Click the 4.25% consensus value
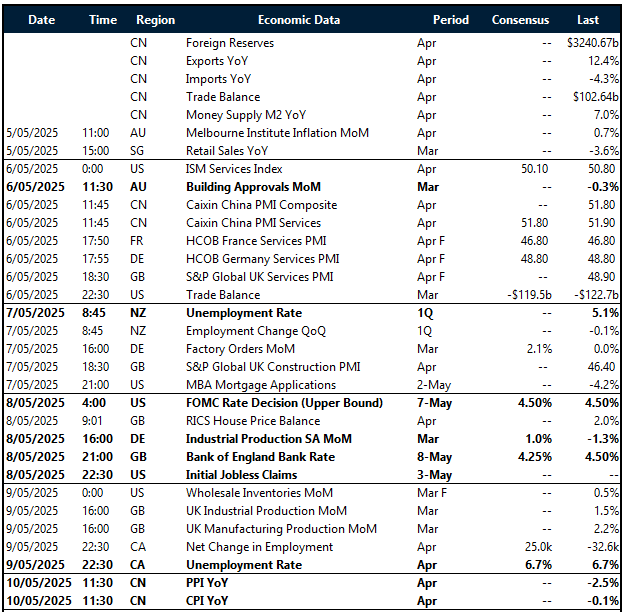 coord(535,457)
